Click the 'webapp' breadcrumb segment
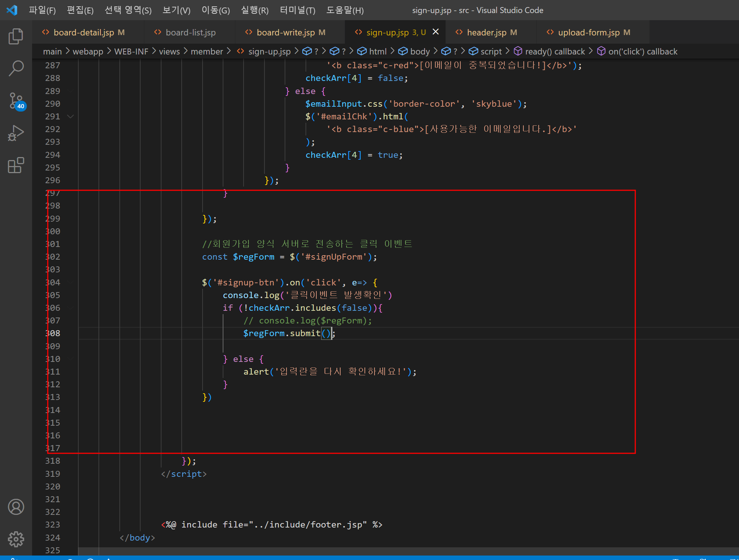The width and height of the screenshot is (739, 560). (88, 51)
